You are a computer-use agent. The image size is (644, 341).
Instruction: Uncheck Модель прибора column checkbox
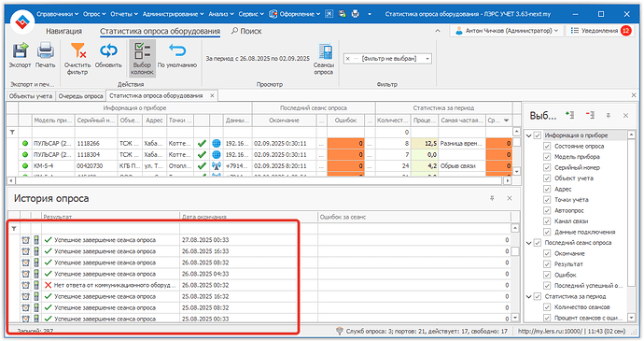pos(547,157)
